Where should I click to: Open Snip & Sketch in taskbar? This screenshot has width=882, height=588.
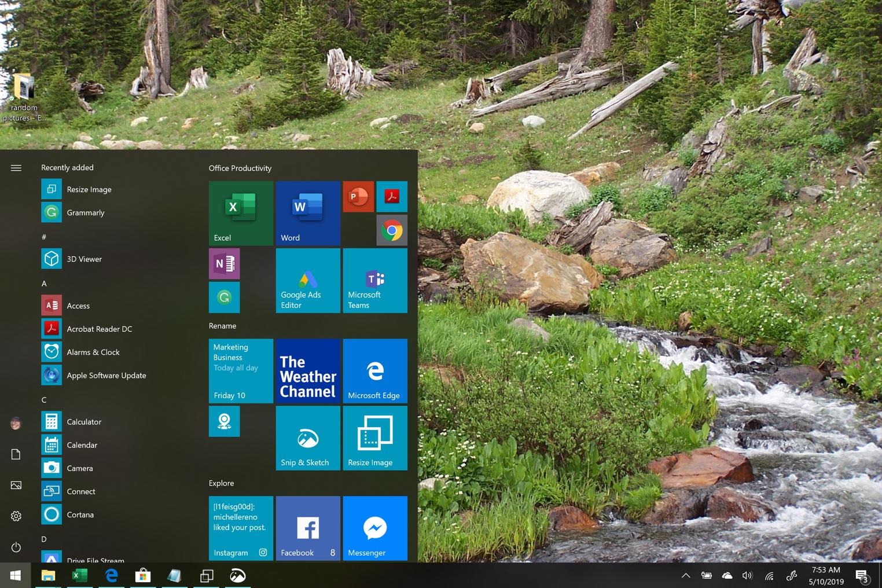coord(238,575)
